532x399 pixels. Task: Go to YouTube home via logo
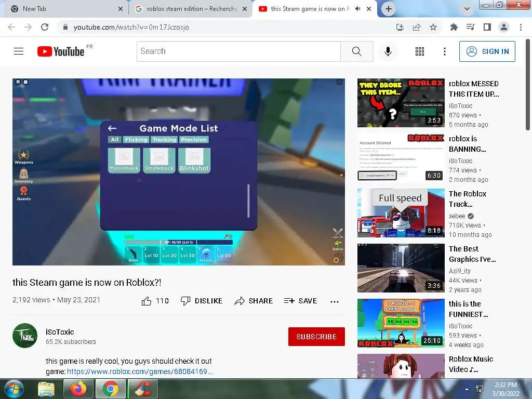pyautogui.click(x=61, y=51)
